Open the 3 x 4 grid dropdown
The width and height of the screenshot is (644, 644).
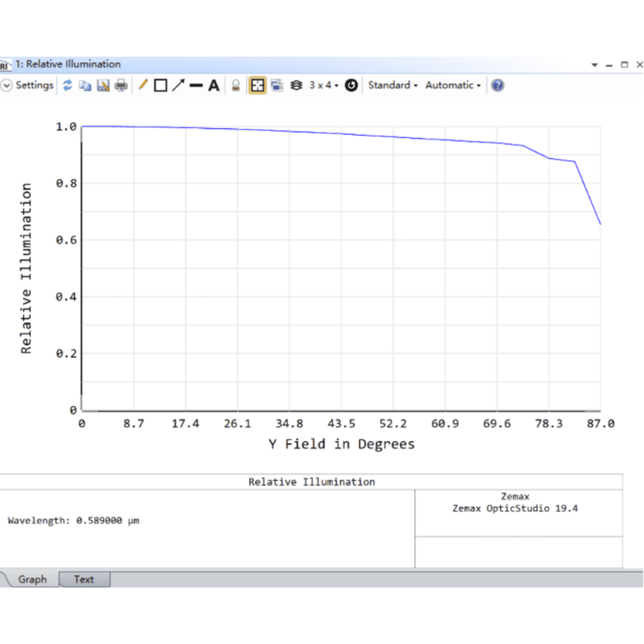point(323,85)
